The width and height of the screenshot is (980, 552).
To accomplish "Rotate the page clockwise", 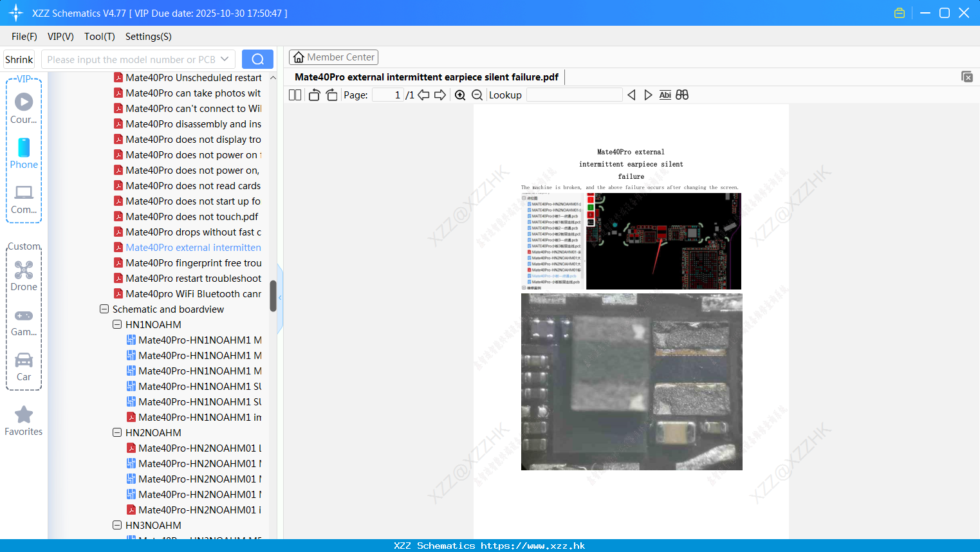I will point(331,95).
